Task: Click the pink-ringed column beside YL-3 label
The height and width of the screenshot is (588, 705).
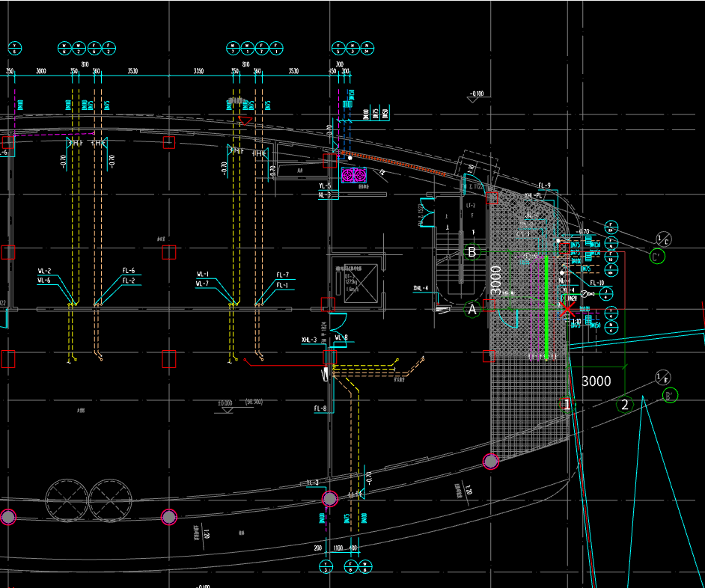Action: click(x=330, y=498)
